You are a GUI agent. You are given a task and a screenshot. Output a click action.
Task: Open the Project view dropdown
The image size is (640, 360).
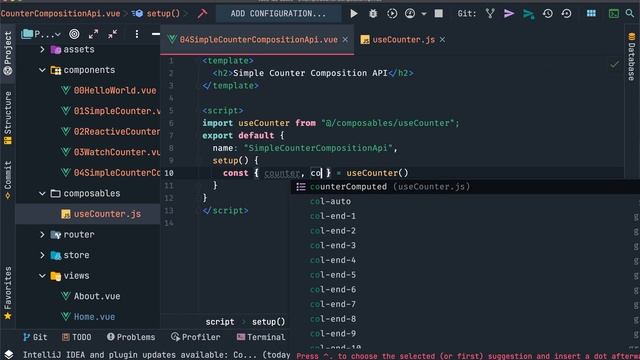pos(40,34)
